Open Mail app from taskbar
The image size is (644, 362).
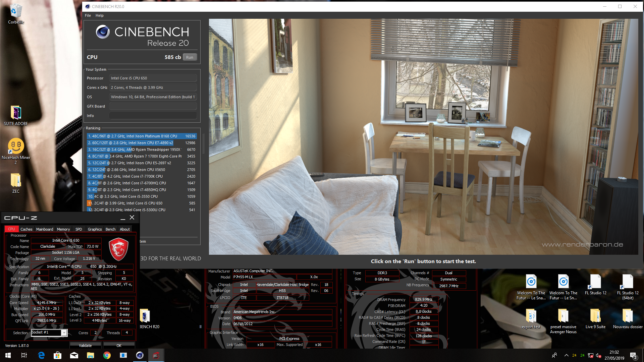(74, 355)
